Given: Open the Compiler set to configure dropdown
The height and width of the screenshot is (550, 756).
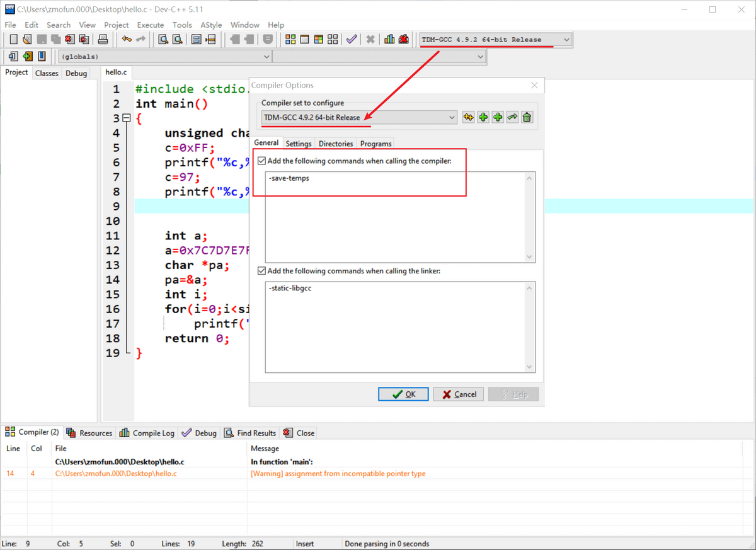Looking at the screenshot, I should tap(451, 117).
